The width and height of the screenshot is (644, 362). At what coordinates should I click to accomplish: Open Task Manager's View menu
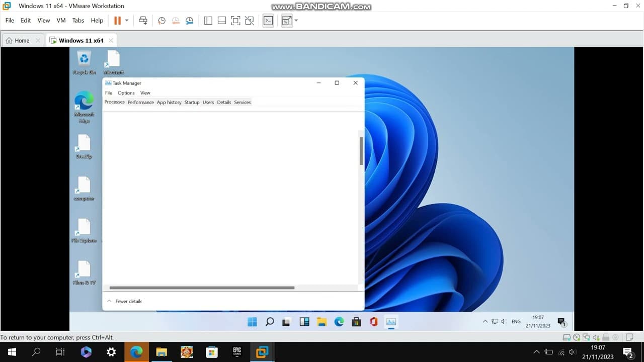[145, 93]
